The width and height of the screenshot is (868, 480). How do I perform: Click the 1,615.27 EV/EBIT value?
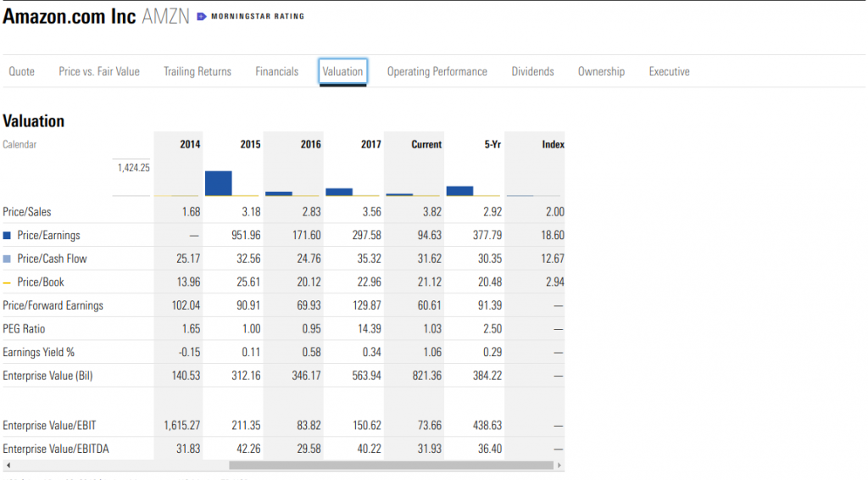[181, 425]
